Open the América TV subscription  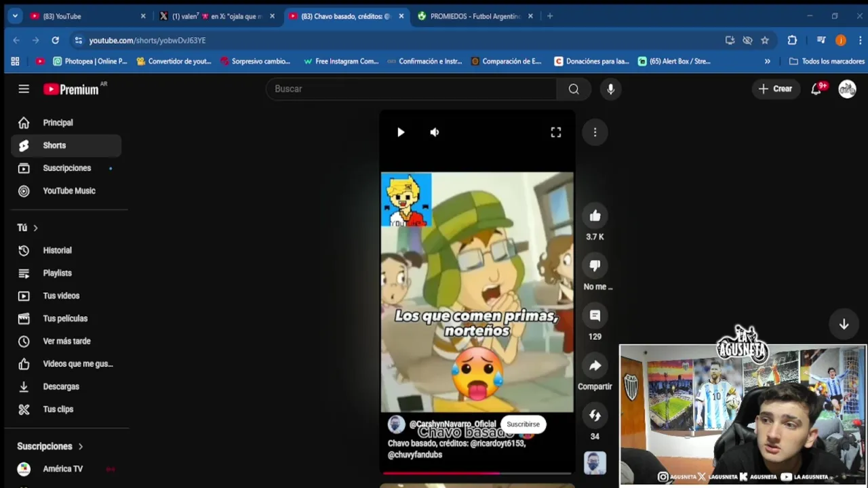[x=66, y=468]
